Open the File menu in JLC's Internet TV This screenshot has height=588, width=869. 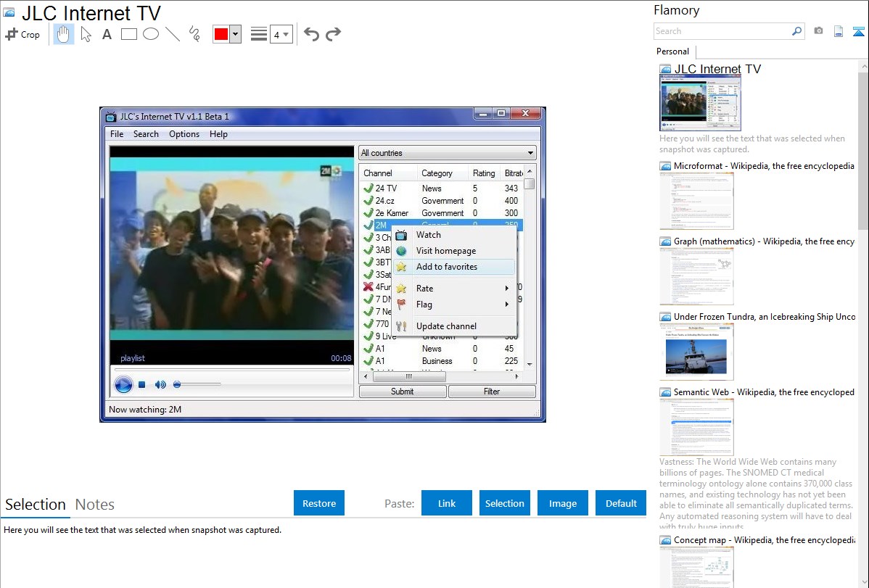tap(117, 134)
